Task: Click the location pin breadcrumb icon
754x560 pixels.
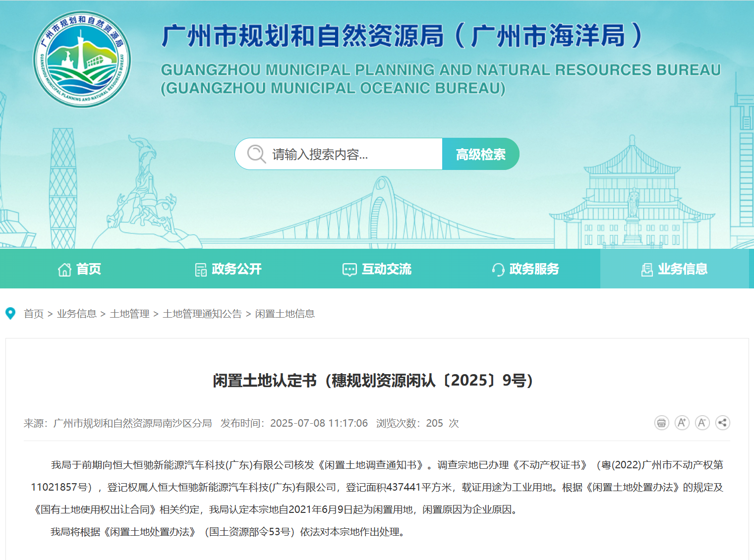Action: coord(10,314)
